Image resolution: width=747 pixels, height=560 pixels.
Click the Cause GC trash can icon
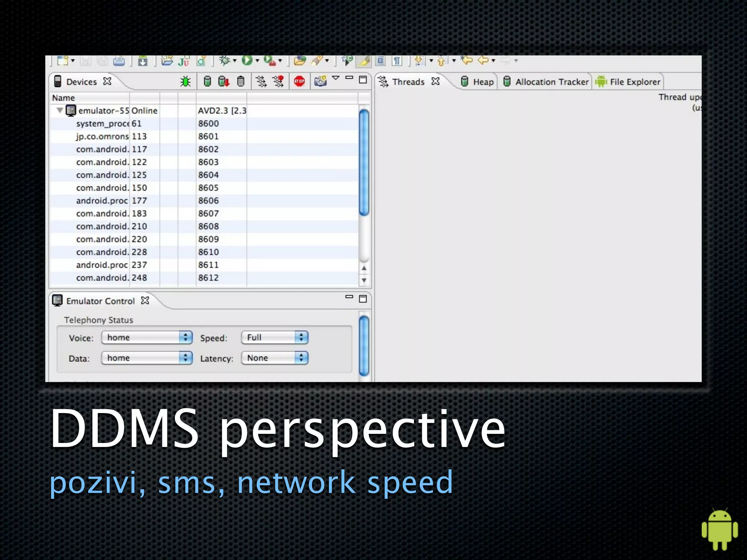(x=241, y=81)
